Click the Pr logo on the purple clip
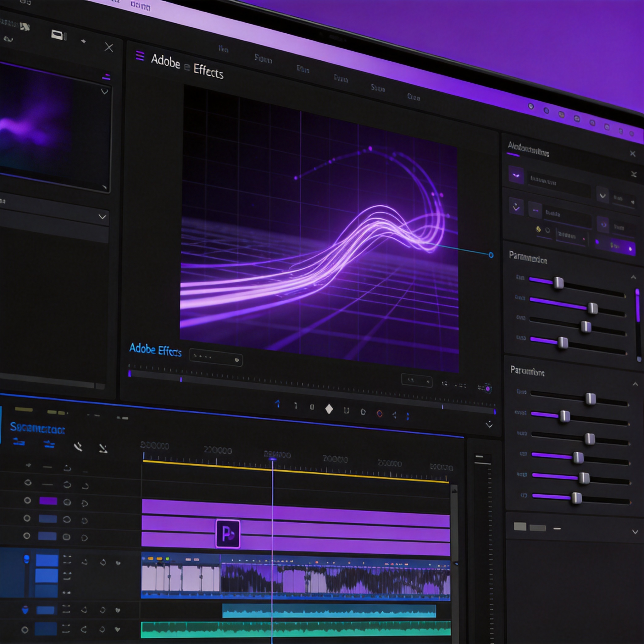Image resolution: width=644 pixels, height=644 pixels. [x=228, y=533]
